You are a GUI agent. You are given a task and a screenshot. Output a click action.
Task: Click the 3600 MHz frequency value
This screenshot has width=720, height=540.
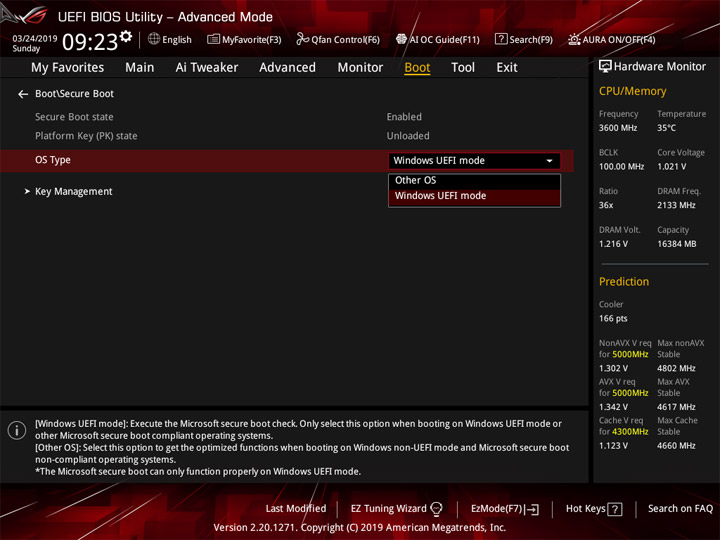[x=618, y=128]
